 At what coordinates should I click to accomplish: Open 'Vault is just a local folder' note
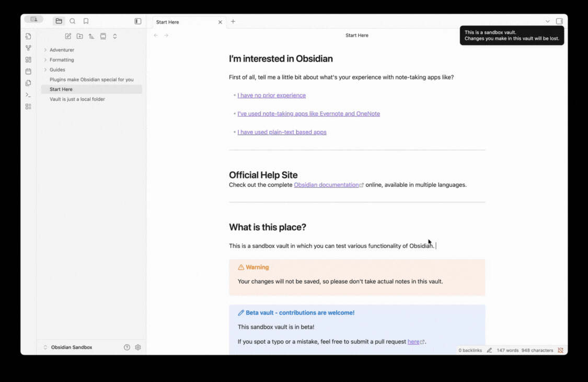click(91, 99)
